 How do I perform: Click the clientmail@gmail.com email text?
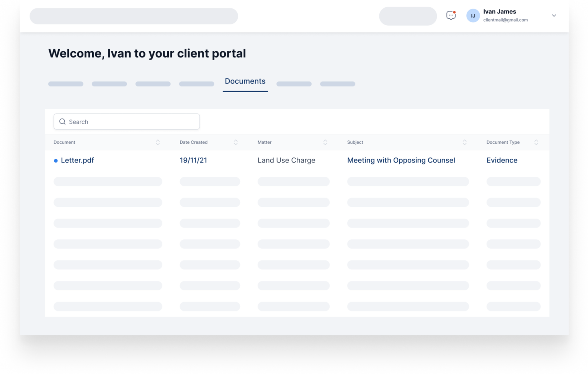tap(505, 20)
